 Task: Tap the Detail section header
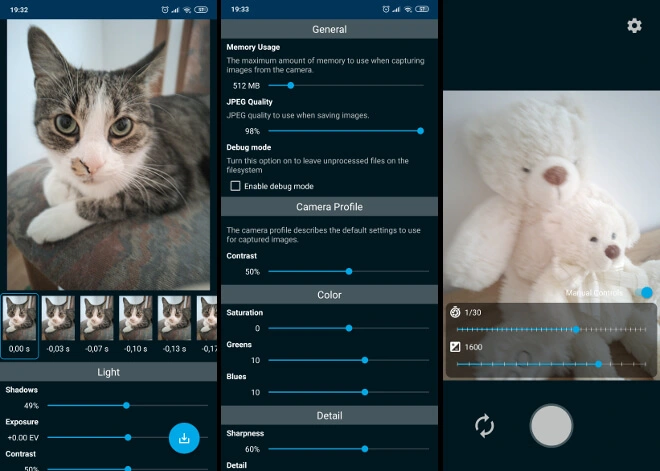(329, 415)
